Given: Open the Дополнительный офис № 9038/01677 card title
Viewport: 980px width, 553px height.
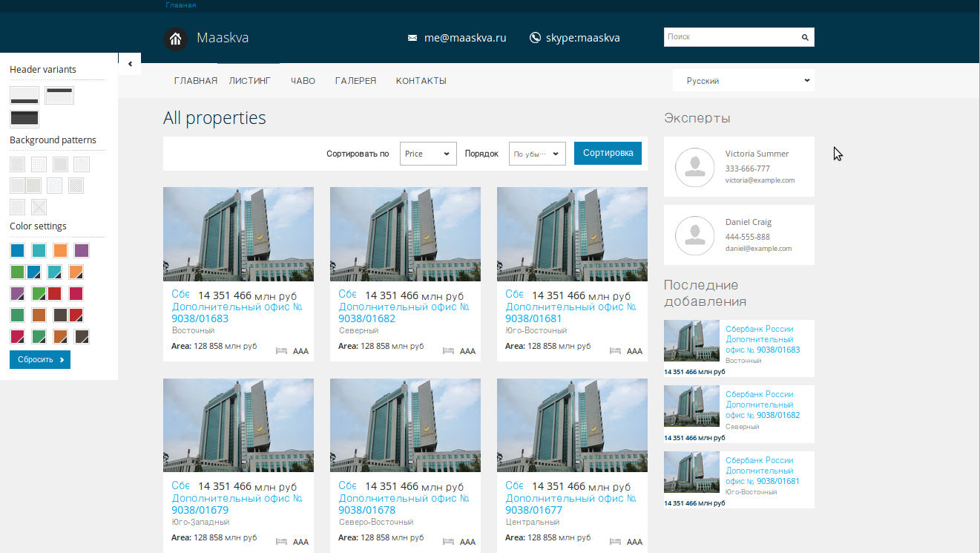Looking at the screenshot, I should pos(571,504).
